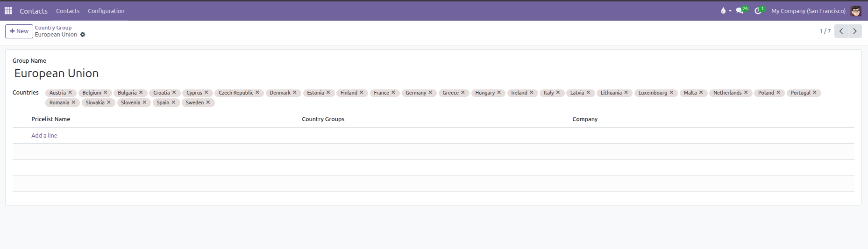Remove the Poland tag
The width and height of the screenshot is (868, 249).
tap(778, 93)
